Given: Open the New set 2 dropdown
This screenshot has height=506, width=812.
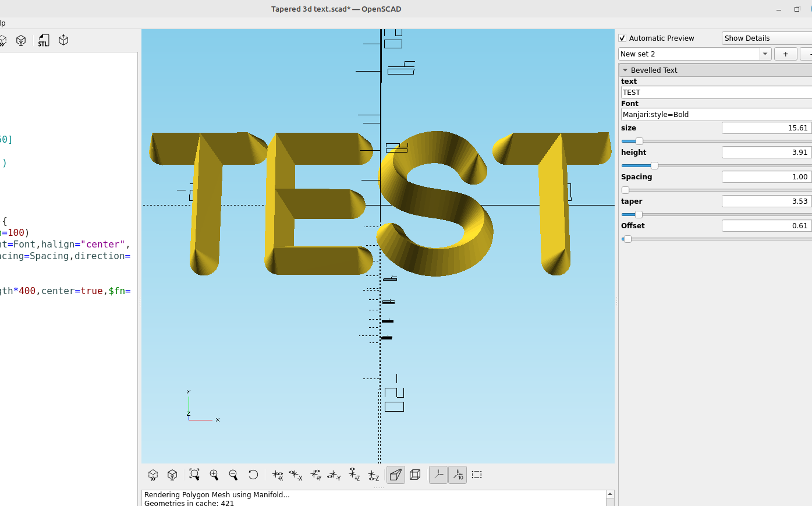Looking at the screenshot, I should point(765,54).
